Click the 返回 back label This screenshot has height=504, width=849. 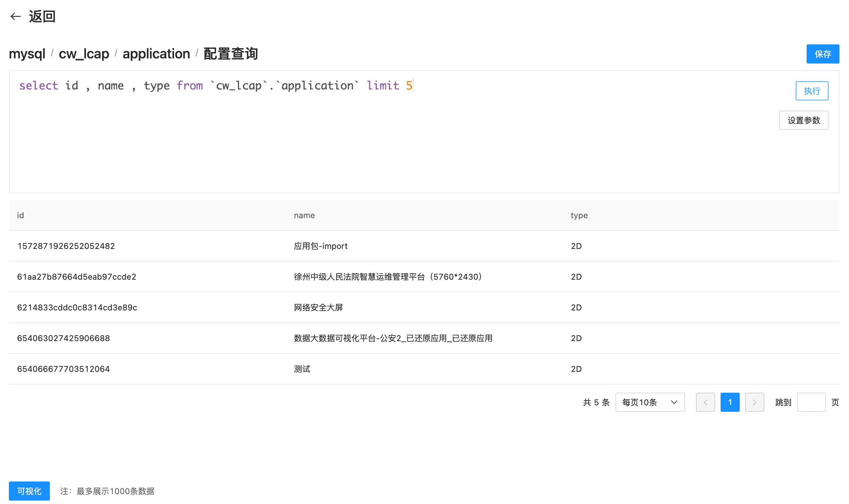[x=42, y=16]
